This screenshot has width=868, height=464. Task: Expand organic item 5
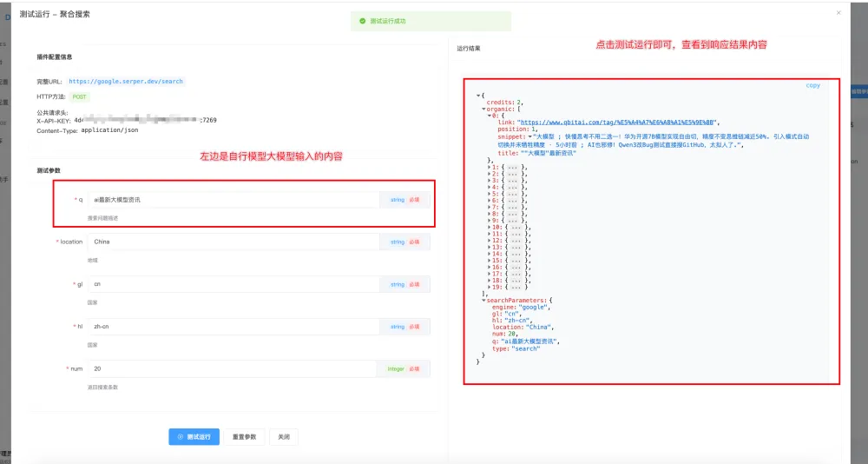tap(490, 194)
